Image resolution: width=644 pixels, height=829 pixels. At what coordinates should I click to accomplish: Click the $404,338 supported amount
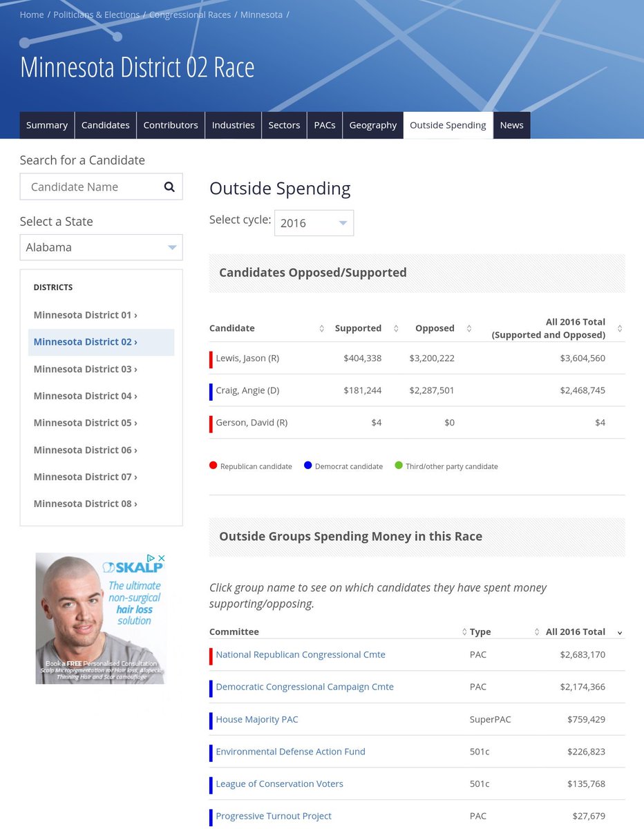pyautogui.click(x=362, y=359)
